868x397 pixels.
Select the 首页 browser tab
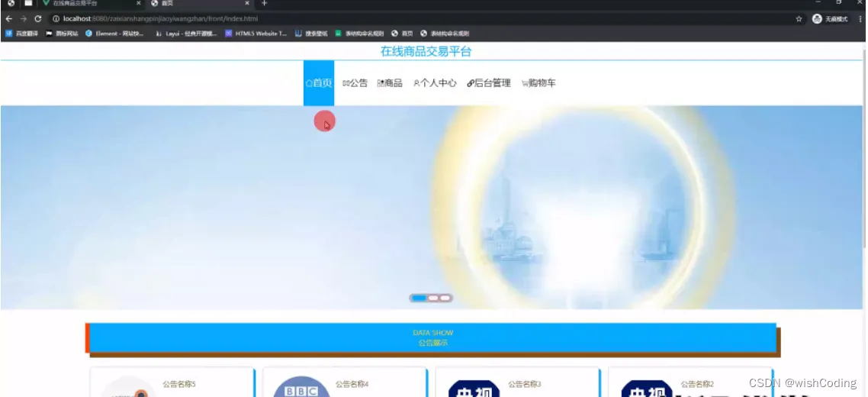click(201, 3)
